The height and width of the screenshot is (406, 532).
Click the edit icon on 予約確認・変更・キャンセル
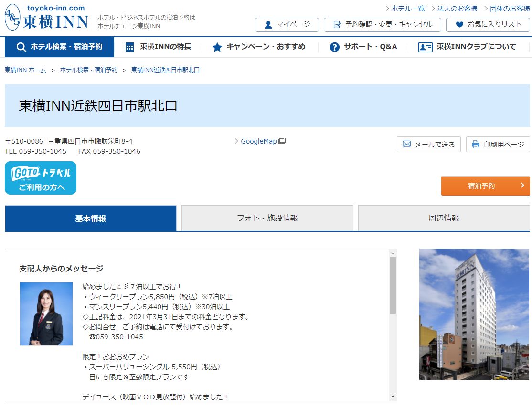click(x=337, y=25)
